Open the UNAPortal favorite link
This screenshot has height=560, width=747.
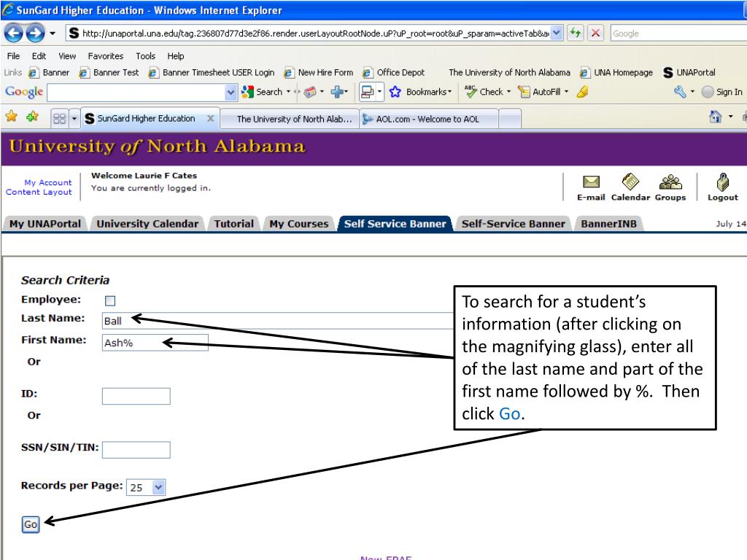pos(689,72)
